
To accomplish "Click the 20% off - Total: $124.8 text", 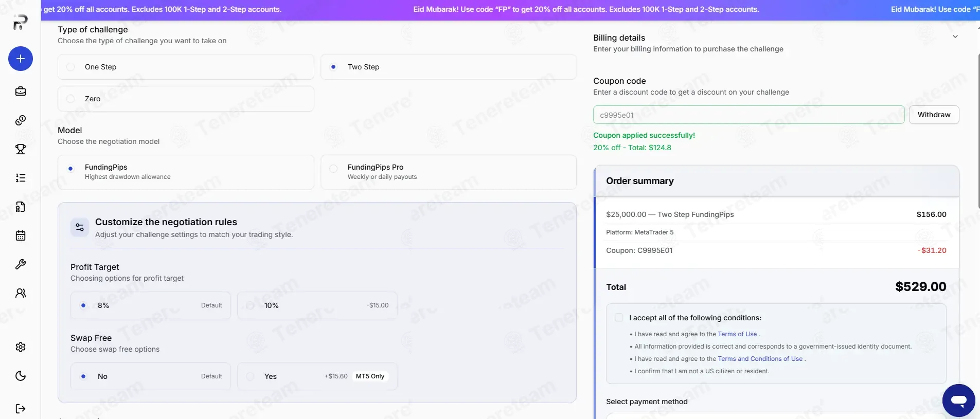I will point(632,148).
